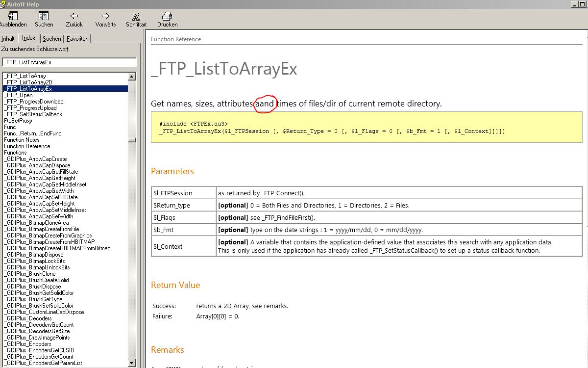Select _GDIPlus_BrushGetSolidColor entry
The image size is (588, 368).
pos(39,293)
